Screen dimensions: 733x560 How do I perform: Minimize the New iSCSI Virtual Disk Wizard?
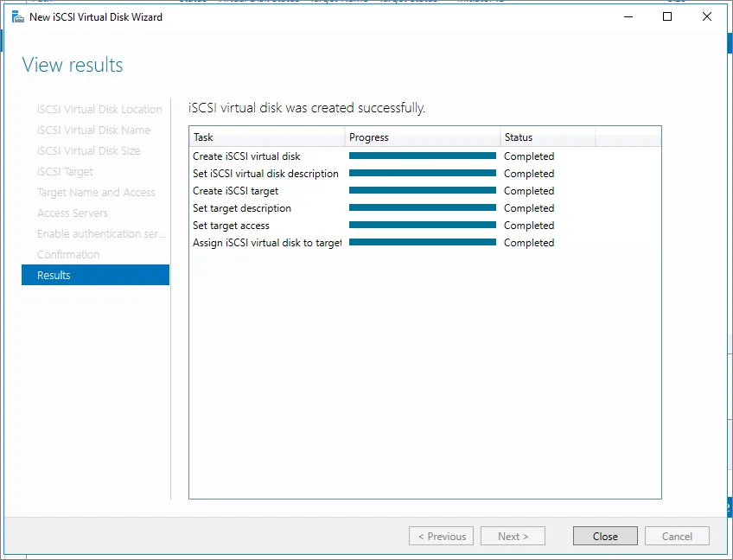627,16
